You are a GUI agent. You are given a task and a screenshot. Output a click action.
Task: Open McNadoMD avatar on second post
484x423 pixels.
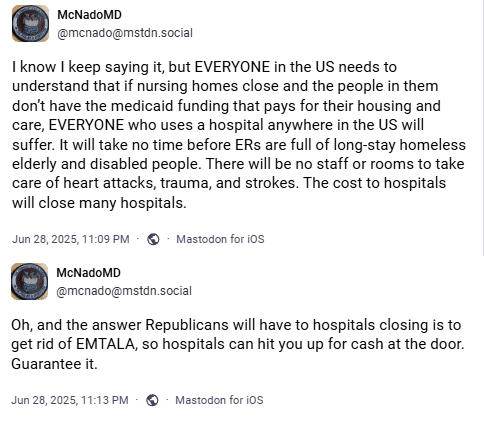coord(30,281)
